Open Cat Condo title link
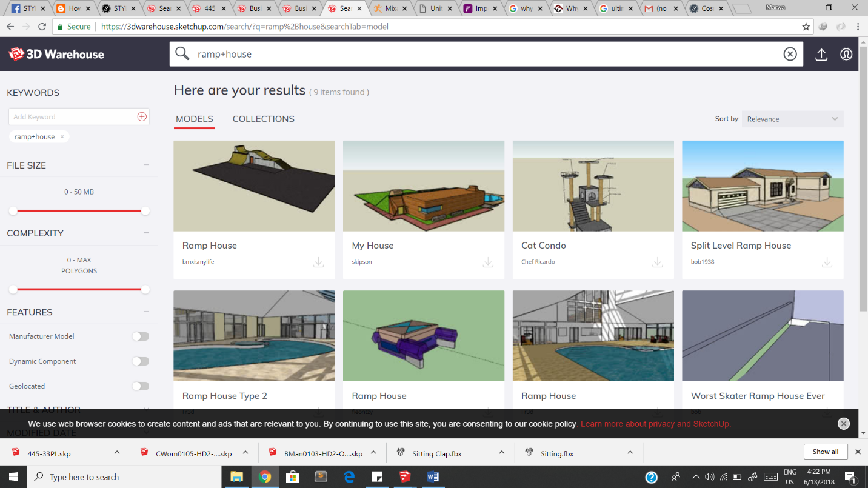The image size is (868, 488). (x=544, y=246)
